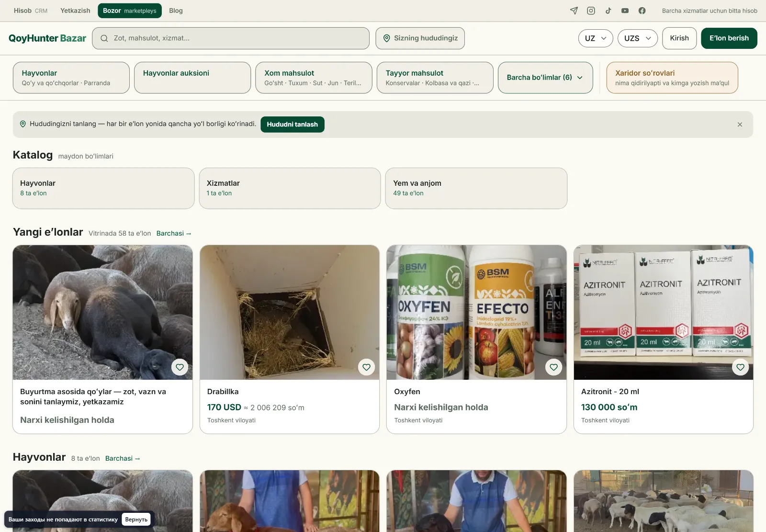Close the region selection banner

coord(740,125)
